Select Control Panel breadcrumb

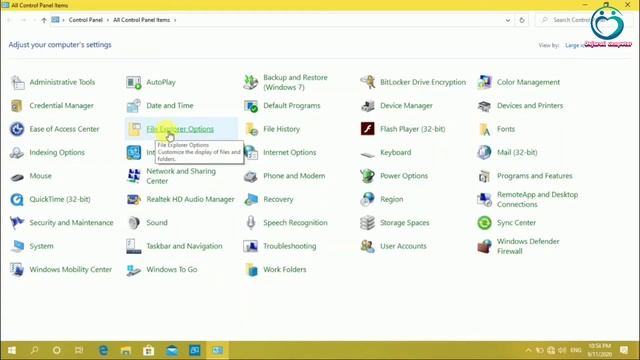[x=86, y=20]
